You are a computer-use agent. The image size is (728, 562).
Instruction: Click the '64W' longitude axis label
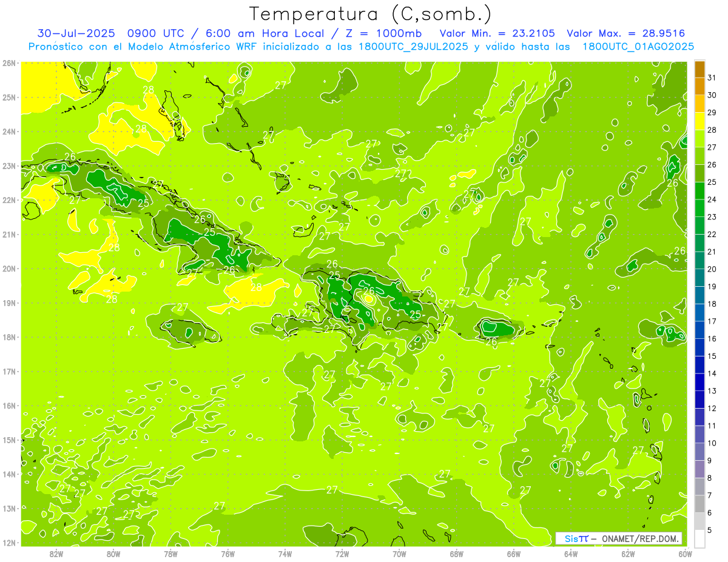coord(570,554)
